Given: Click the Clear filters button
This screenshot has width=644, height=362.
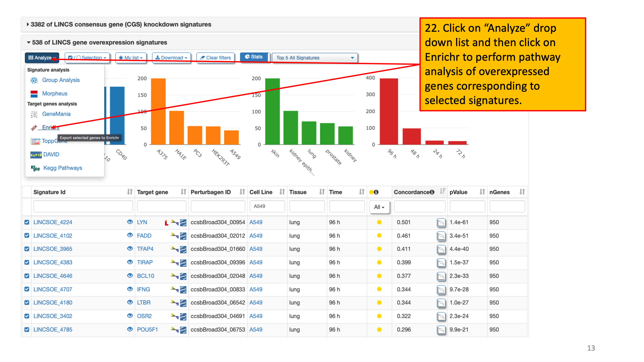Looking at the screenshot, I should tap(215, 58).
